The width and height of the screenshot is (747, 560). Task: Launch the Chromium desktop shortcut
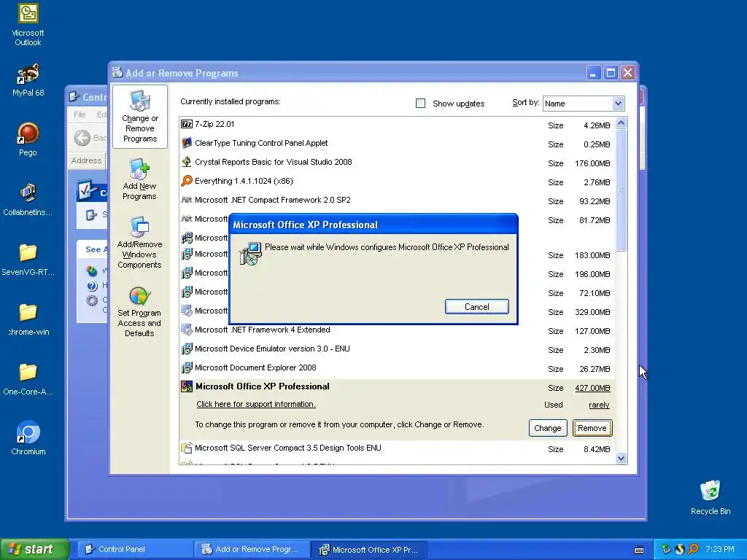coord(28,438)
